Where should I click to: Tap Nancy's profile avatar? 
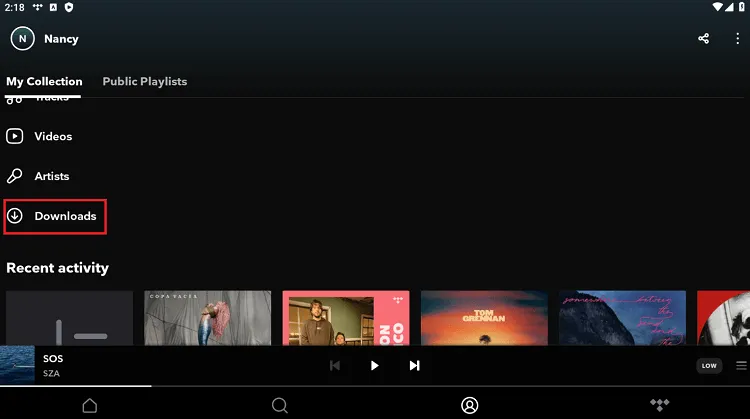click(22, 39)
